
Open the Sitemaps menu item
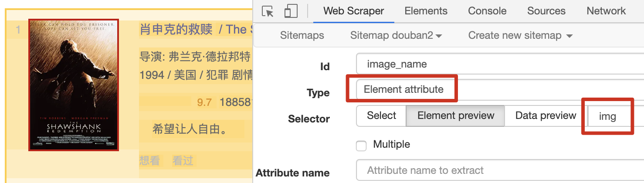point(302,35)
